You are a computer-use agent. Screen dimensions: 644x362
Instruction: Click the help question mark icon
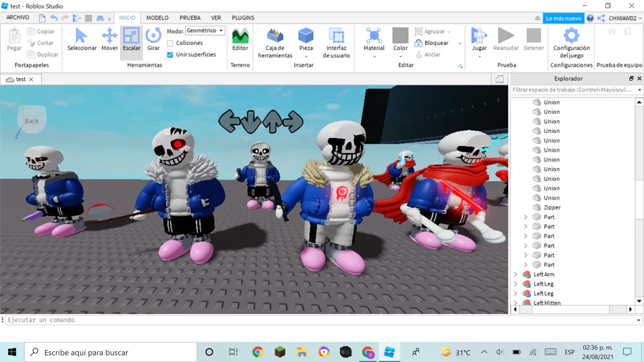[590, 18]
